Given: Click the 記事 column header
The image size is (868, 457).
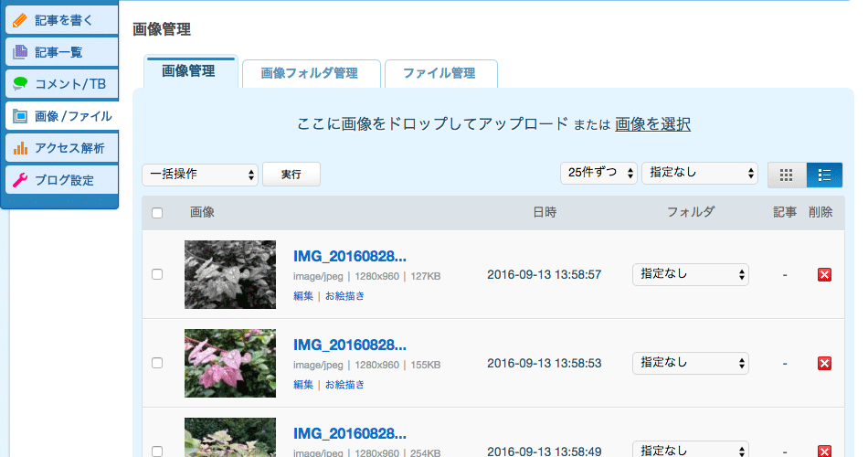Looking at the screenshot, I should (785, 212).
